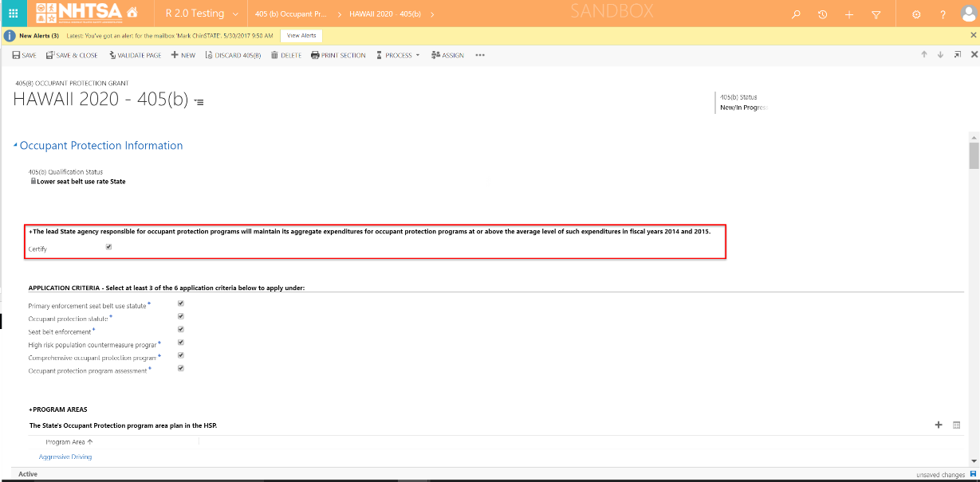Sort by Program Area column
The height and width of the screenshot is (482, 980).
coord(69,441)
